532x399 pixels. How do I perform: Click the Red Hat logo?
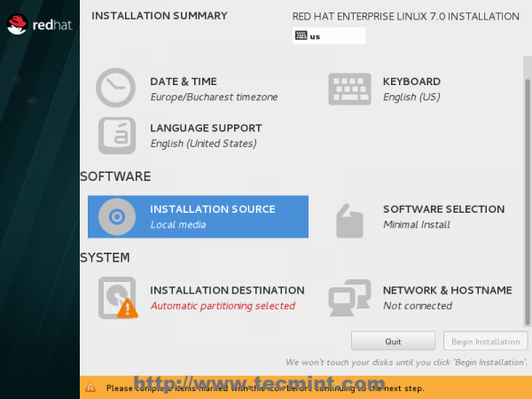(40, 24)
